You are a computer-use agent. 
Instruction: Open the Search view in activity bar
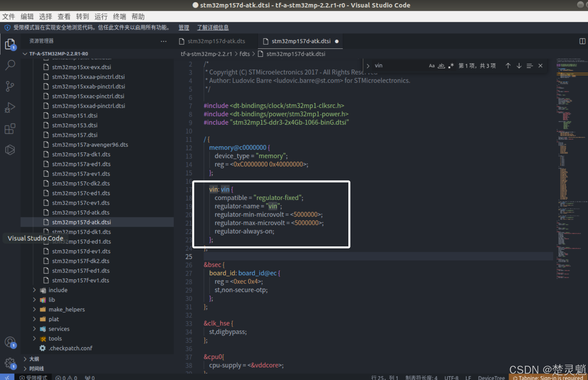10,65
